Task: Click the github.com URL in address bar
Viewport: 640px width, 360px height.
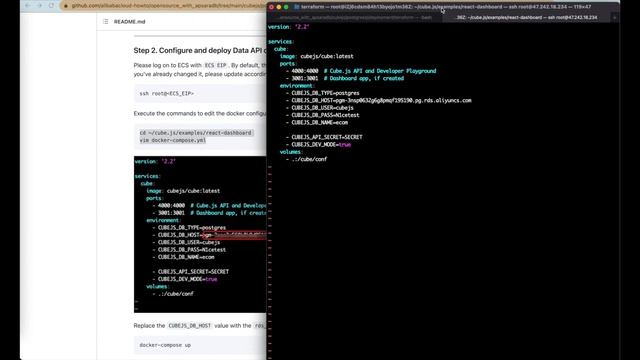Action: point(168,6)
